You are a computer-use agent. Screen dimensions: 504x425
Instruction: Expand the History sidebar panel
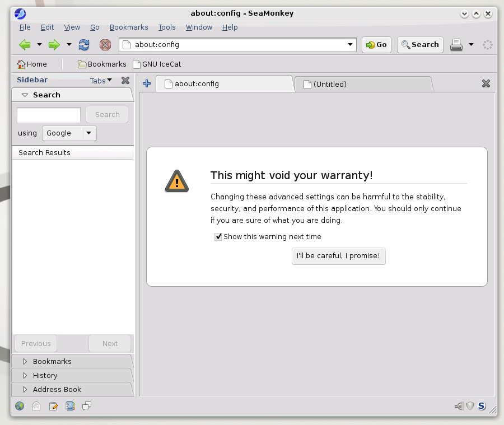point(25,376)
